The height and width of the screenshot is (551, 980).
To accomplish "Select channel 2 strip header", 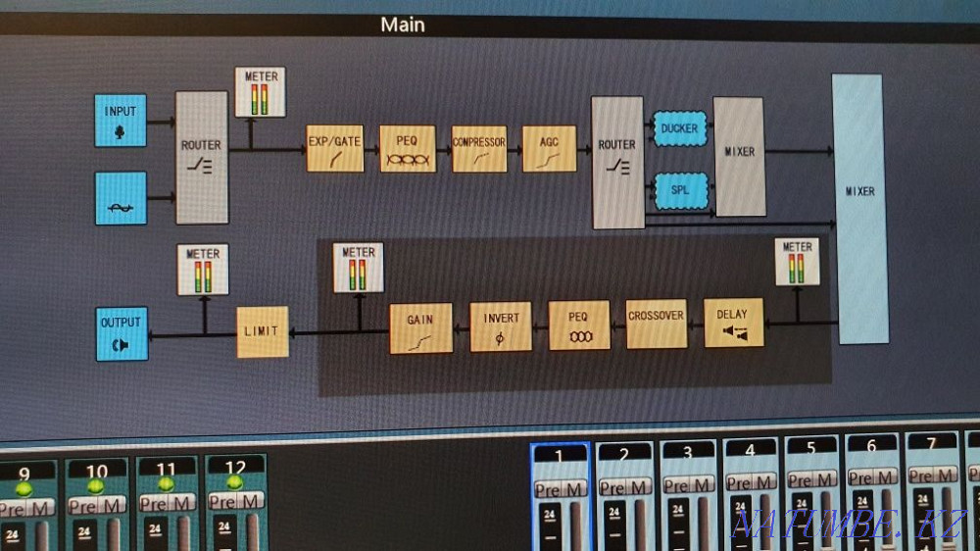I will click(x=624, y=453).
